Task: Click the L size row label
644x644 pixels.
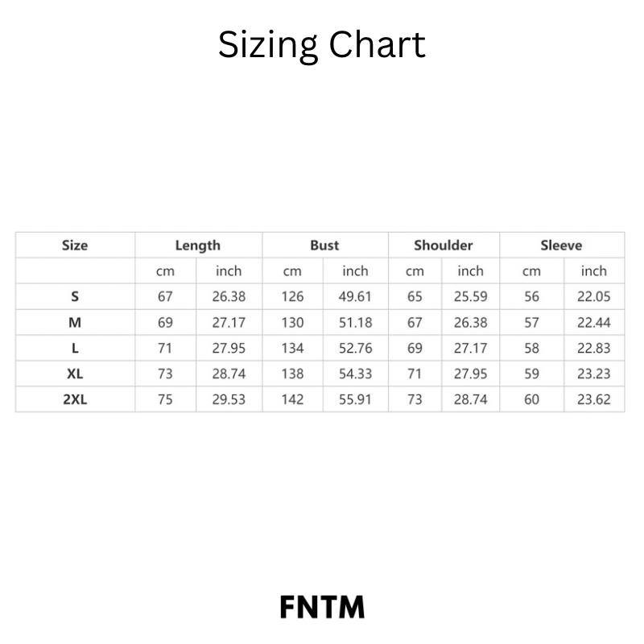Action: (x=75, y=348)
